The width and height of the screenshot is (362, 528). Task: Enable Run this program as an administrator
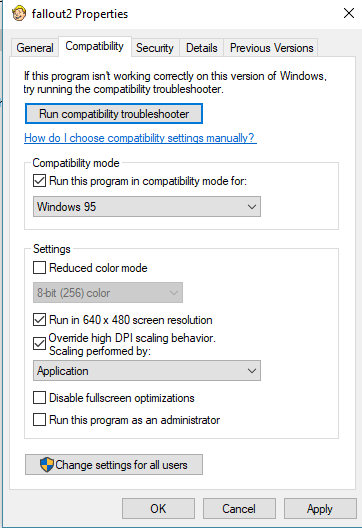[39, 420]
